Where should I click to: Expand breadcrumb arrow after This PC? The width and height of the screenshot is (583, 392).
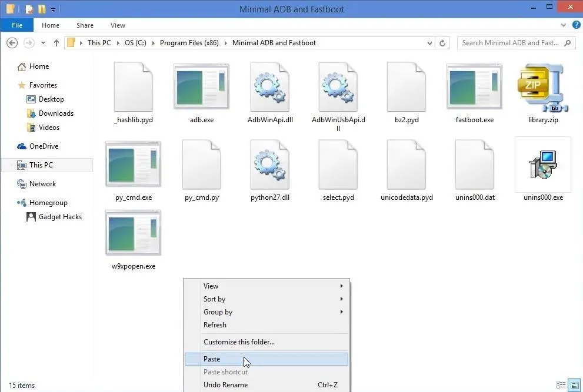point(118,43)
